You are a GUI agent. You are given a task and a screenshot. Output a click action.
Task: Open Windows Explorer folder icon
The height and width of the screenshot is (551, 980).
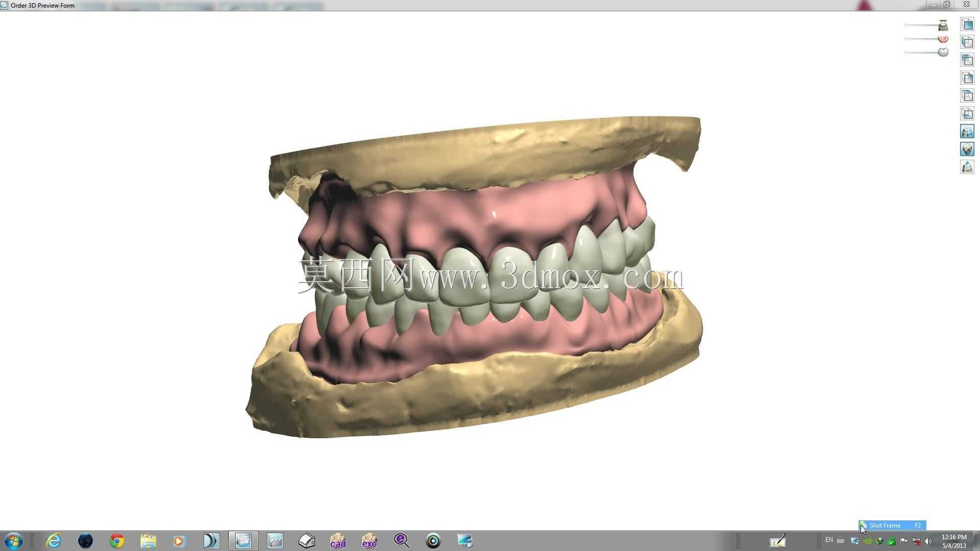[148, 541]
